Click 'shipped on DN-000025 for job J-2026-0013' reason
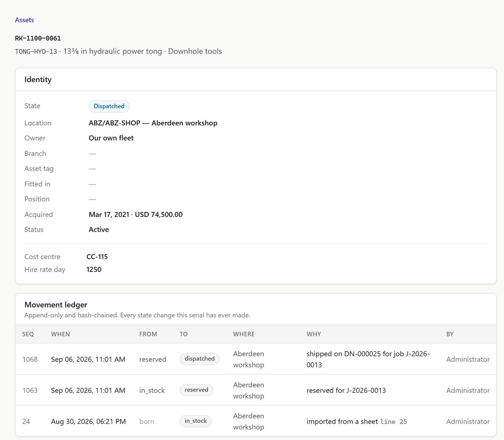 click(x=368, y=359)
